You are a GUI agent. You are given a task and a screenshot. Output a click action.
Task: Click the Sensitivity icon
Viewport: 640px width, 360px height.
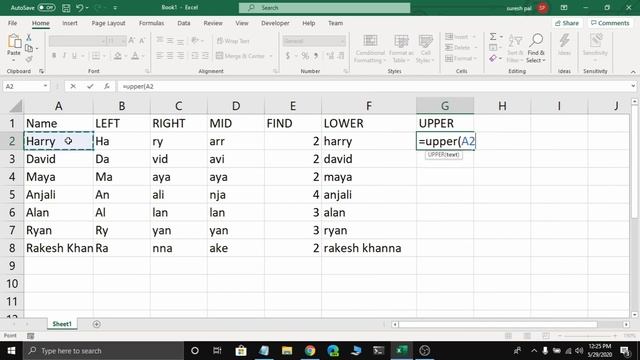(596, 41)
